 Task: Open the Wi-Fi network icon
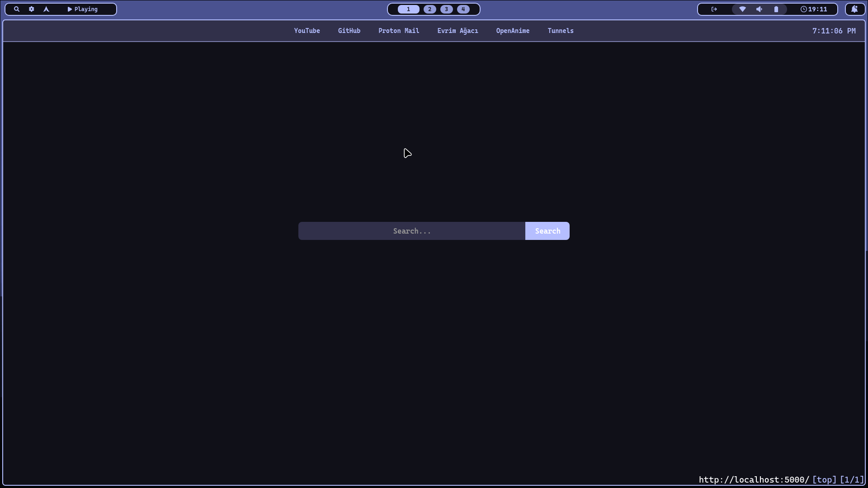point(742,9)
